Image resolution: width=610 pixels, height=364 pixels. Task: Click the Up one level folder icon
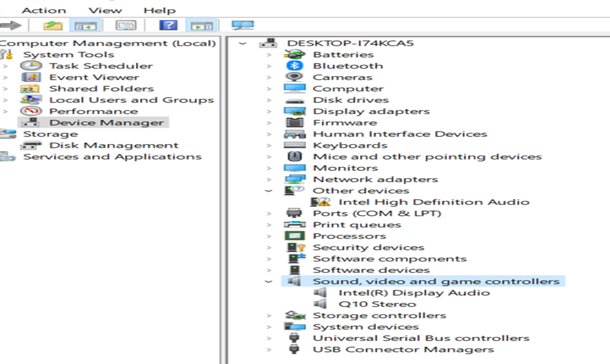53,25
